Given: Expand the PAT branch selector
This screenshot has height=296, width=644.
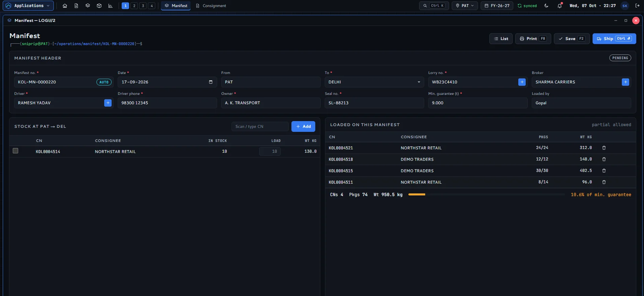Looking at the screenshot, I should pos(465,6).
